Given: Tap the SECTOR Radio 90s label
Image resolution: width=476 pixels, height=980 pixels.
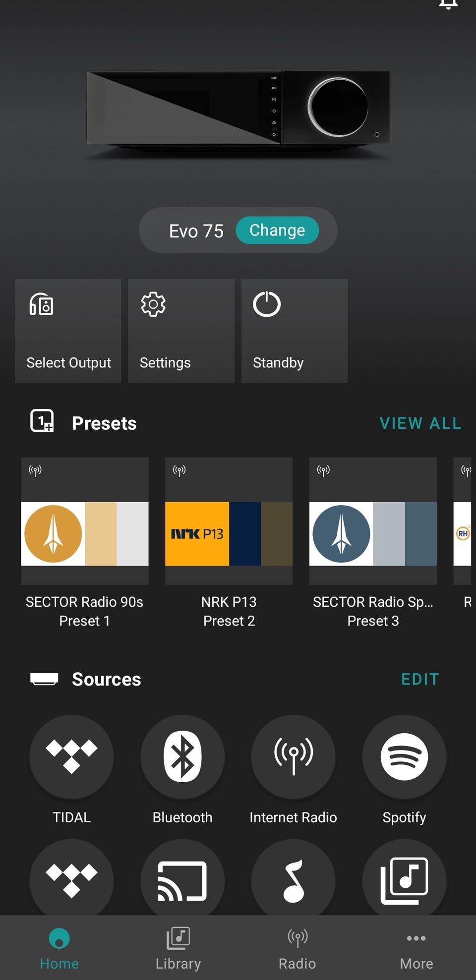Looking at the screenshot, I should pyautogui.click(x=84, y=602).
